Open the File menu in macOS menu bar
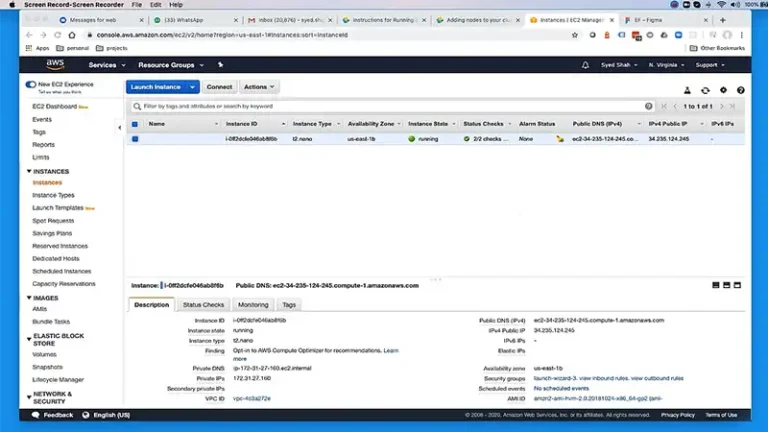Image resolution: width=768 pixels, height=432 pixels. click(x=137, y=4)
